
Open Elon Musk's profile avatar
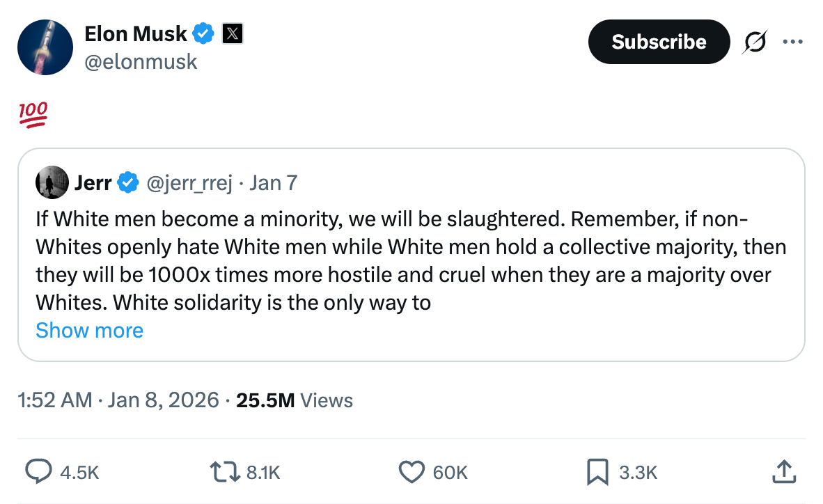(45, 47)
